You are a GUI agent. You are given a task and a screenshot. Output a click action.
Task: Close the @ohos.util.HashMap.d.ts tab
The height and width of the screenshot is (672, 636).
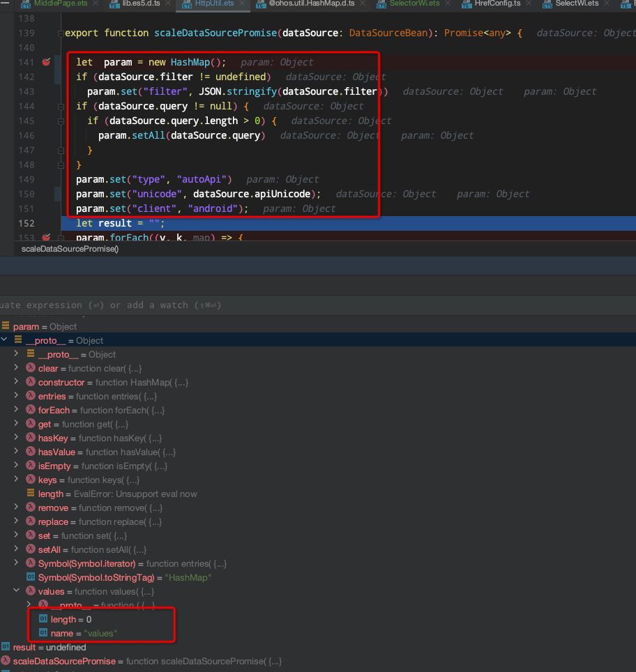363,3
